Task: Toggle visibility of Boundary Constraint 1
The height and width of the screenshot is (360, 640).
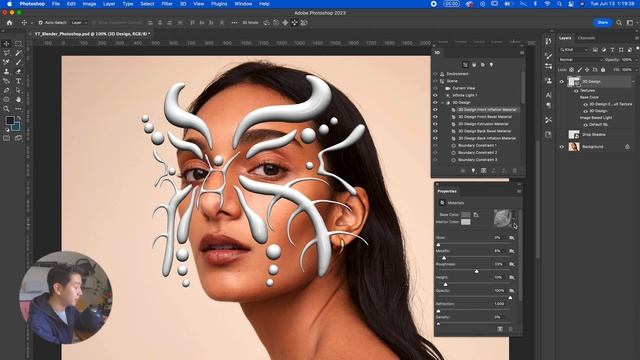Action: click(x=435, y=145)
